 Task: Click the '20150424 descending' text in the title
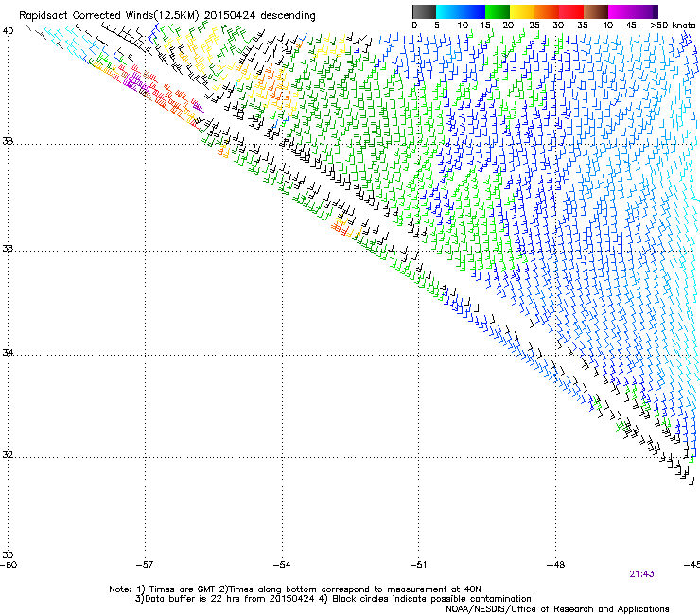[260, 15]
